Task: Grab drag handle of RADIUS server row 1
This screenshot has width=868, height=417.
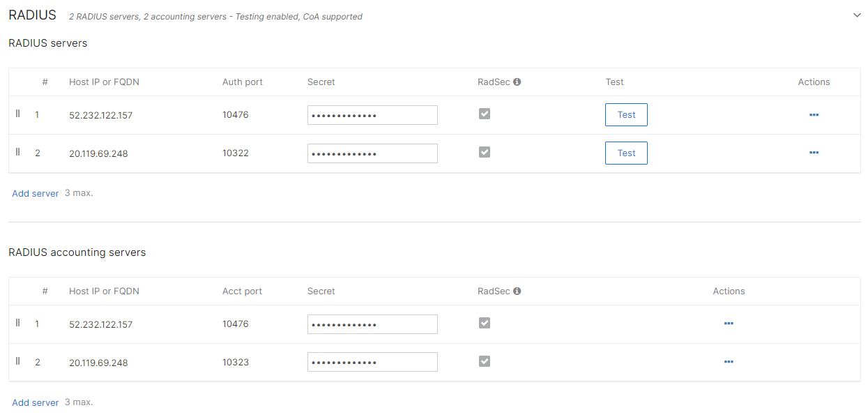Action: (x=18, y=114)
